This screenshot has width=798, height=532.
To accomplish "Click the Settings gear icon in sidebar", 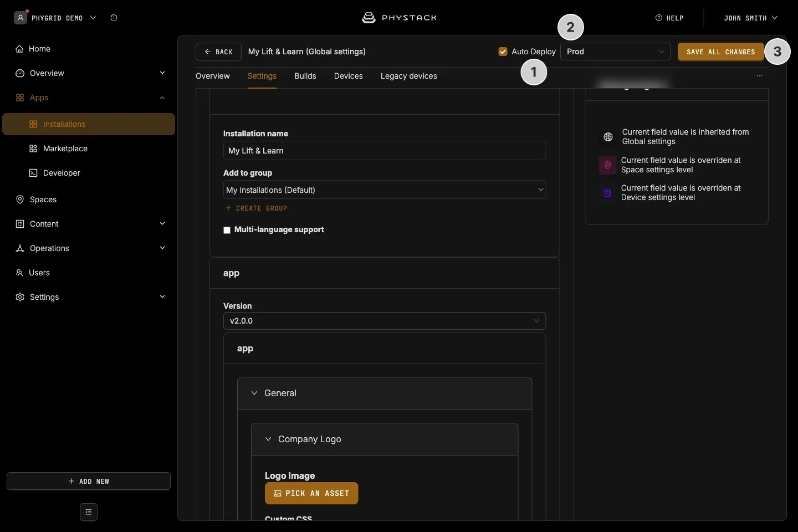I will 20,297.
